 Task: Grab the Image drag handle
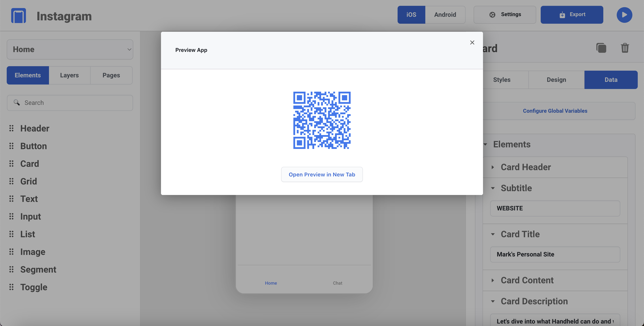click(11, 252)
